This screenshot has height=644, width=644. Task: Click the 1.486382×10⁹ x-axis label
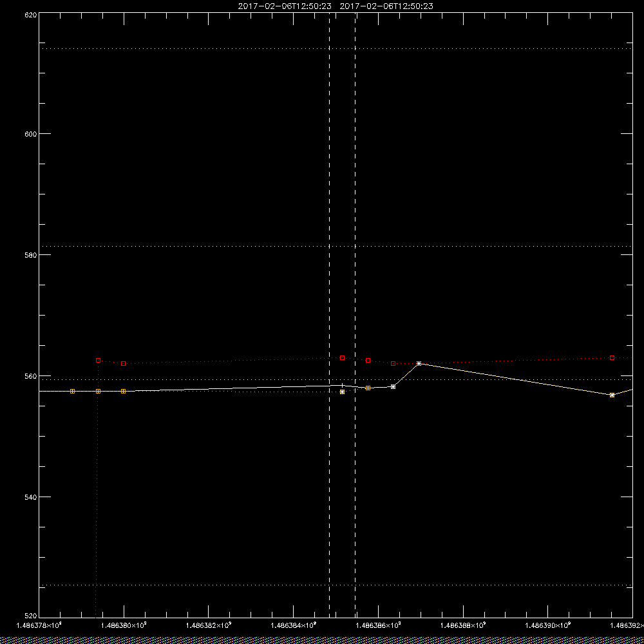[x=209, y=625]
